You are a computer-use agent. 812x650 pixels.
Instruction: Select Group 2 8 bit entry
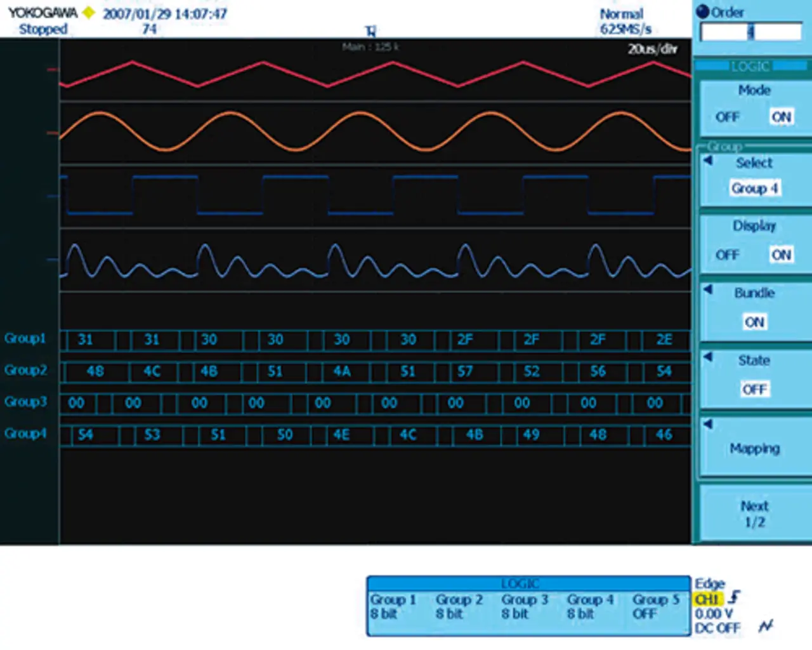[459, 606]
